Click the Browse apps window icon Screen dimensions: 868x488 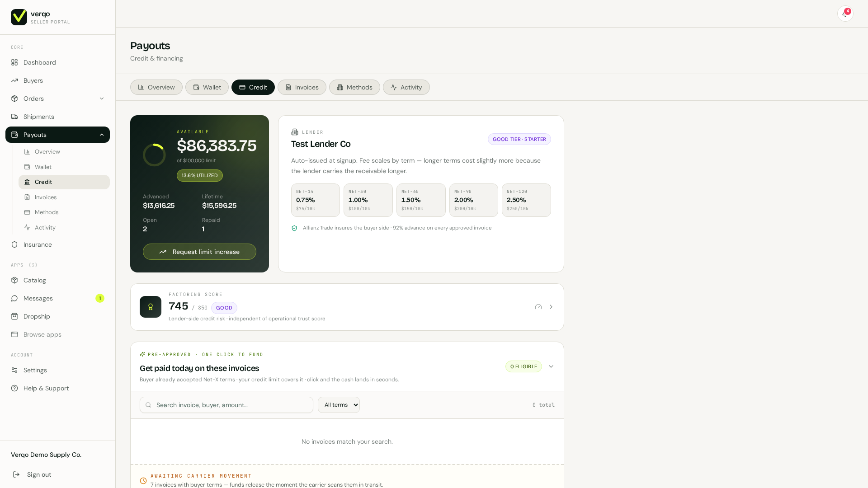14,334
